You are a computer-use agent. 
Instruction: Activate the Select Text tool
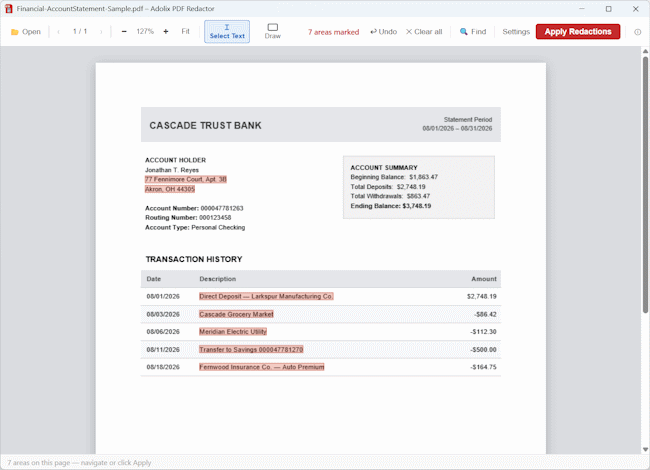(x=227, y=31)
